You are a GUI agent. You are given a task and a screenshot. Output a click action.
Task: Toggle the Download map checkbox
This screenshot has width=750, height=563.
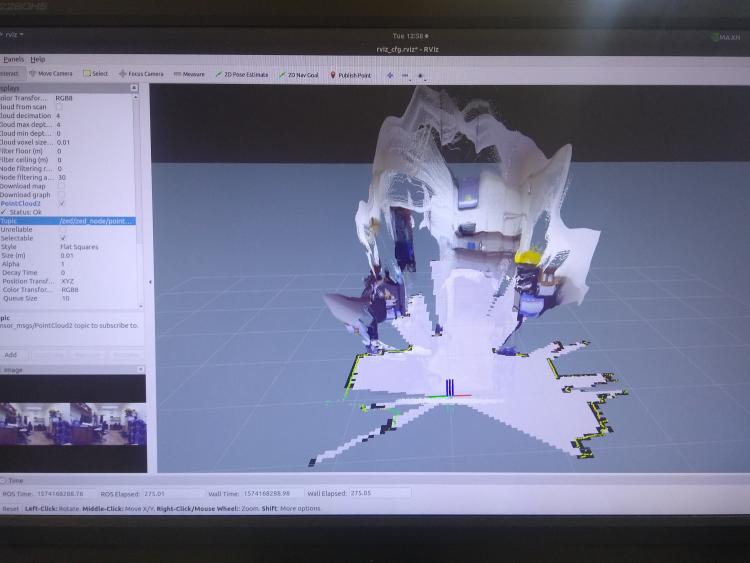63,185
